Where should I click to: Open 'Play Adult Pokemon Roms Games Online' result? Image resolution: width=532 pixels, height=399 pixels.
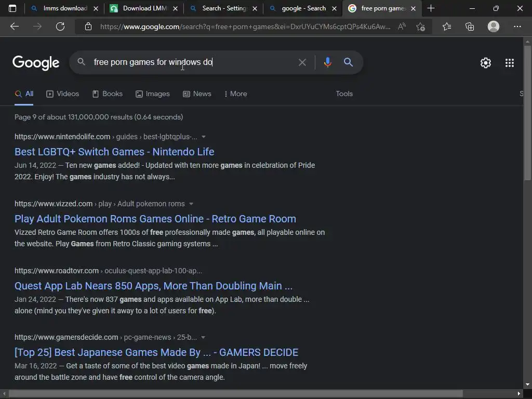[155, 219]
